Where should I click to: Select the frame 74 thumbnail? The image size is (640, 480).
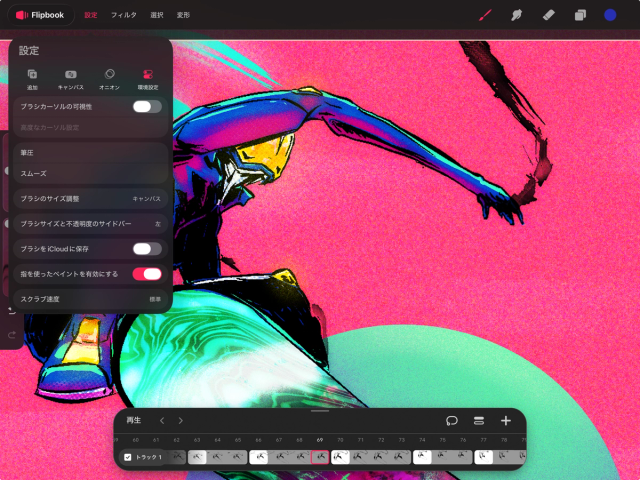coord(422,457)
